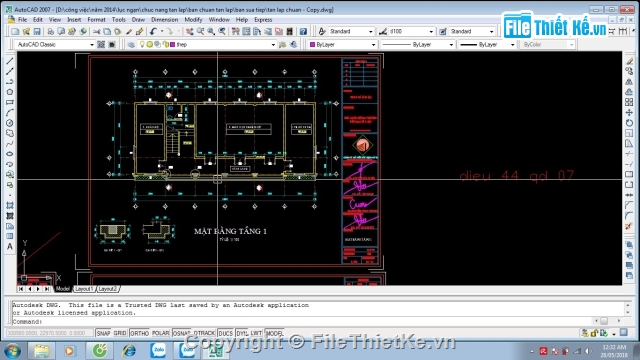Toggle GRID display in status bar
The width and height of the screenshot is (640, 360).
[120, 333]
